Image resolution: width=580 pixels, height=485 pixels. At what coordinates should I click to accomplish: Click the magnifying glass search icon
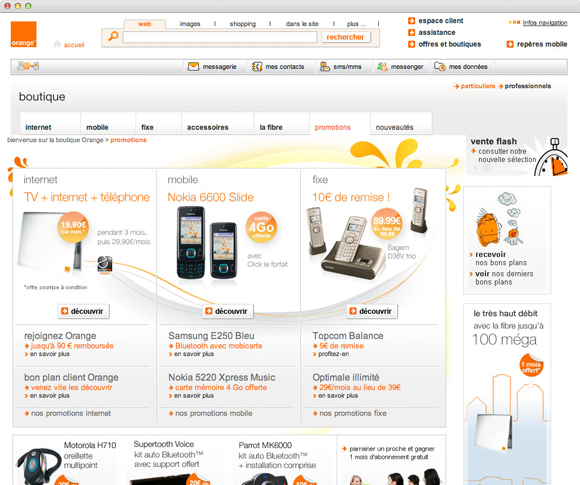coord(113,36)
